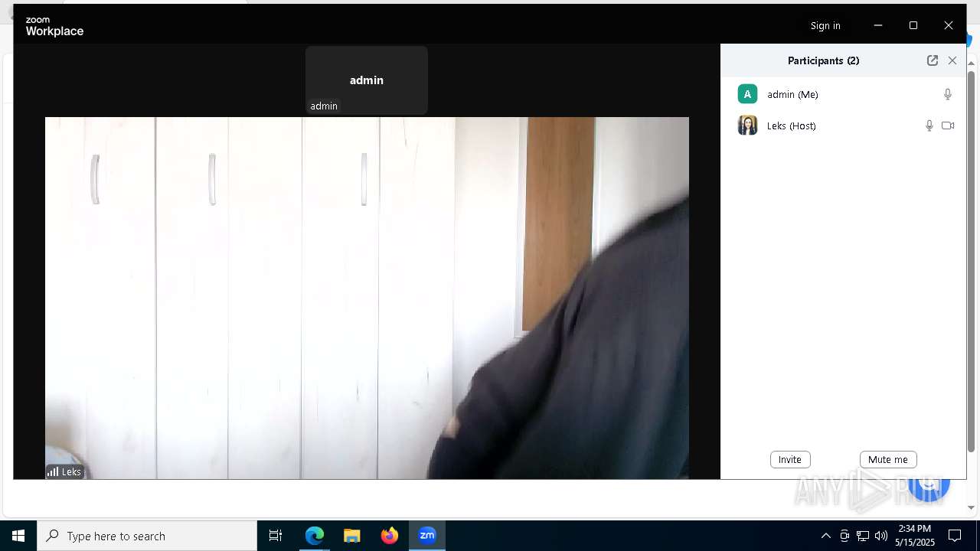Click the Invite button
This screenshot has width=980, height=551.
click(x=790, y=459)
